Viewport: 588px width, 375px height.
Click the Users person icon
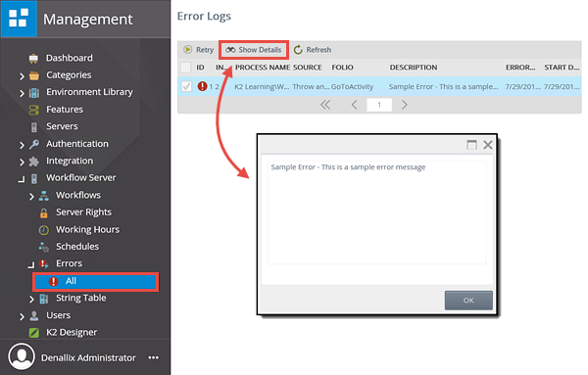coord(34,316)
